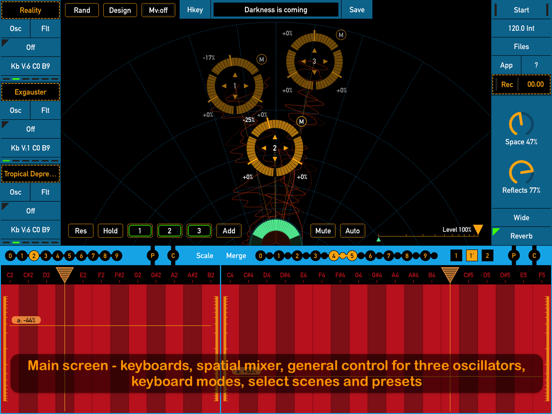Viewport: 552px width, 414px height.
Task: Click the left arrow inside oscillator 1 ring
Action: [224, 86]
